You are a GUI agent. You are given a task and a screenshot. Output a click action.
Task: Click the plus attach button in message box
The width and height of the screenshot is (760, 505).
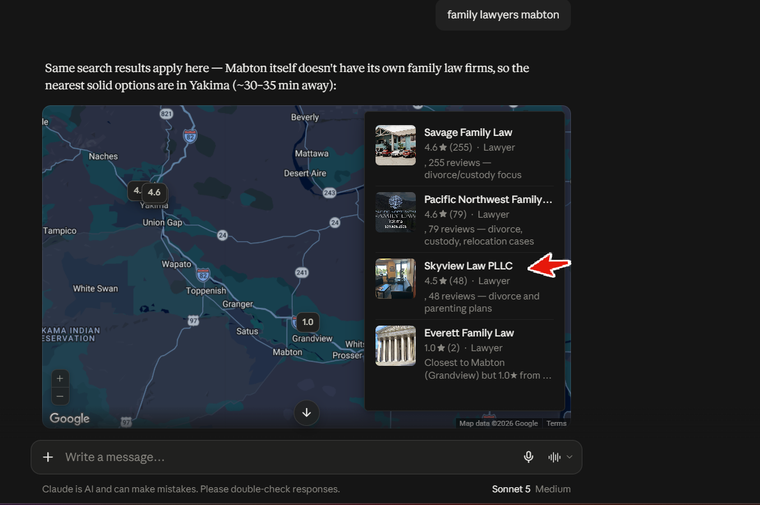click(48, 457)
